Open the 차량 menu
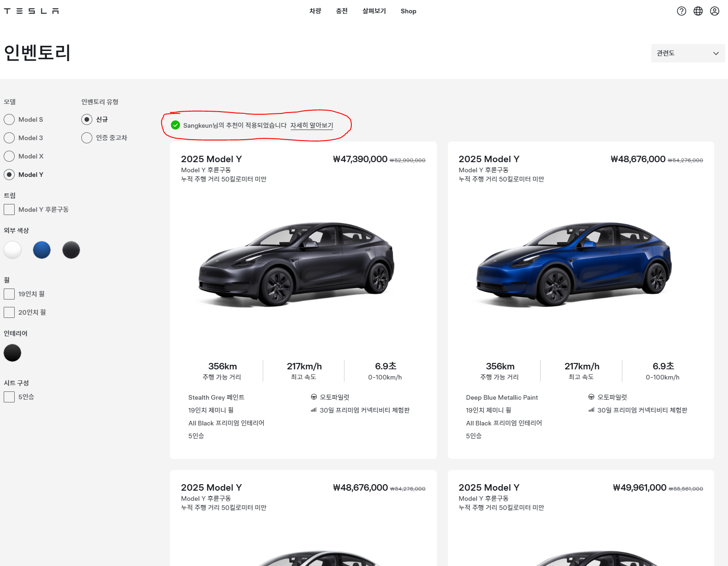Image resolution: width=728 pixels, height=566 pixels. [x=315, y=11]
